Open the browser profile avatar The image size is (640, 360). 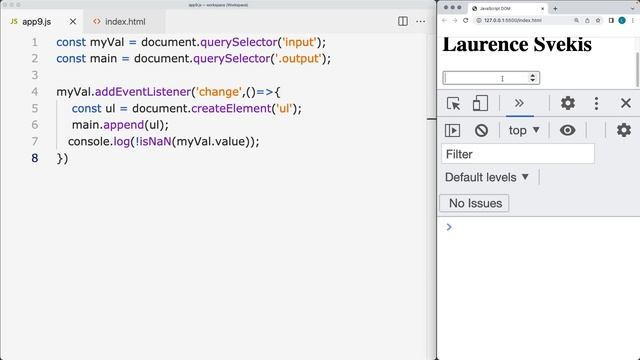pyautogui.click(x=622, y=20)
